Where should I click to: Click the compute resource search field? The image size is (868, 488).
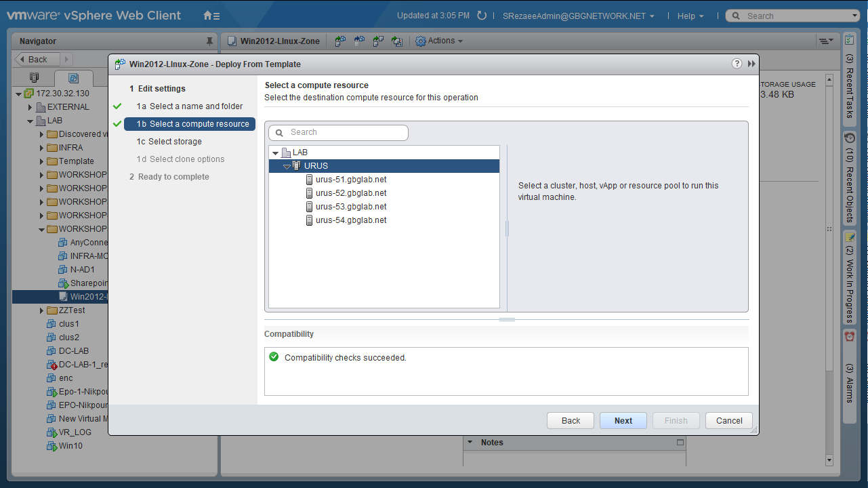[346, 133]
